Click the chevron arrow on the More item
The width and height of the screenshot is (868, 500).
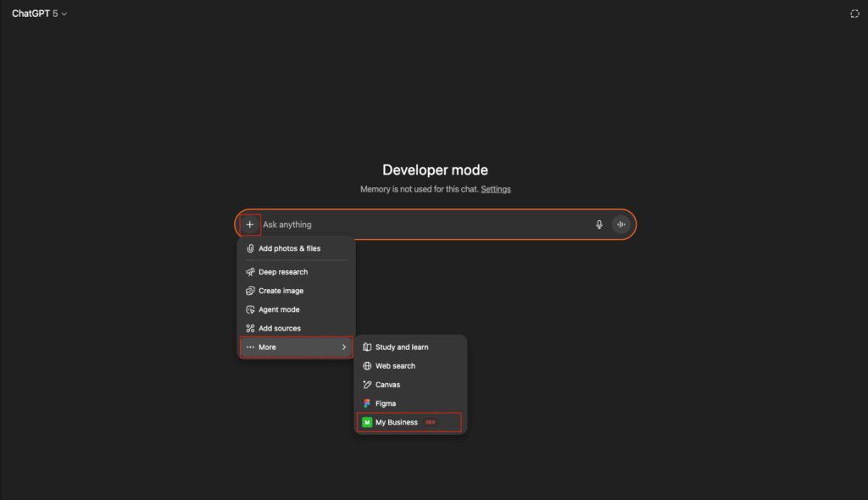(x=344, y=347)
